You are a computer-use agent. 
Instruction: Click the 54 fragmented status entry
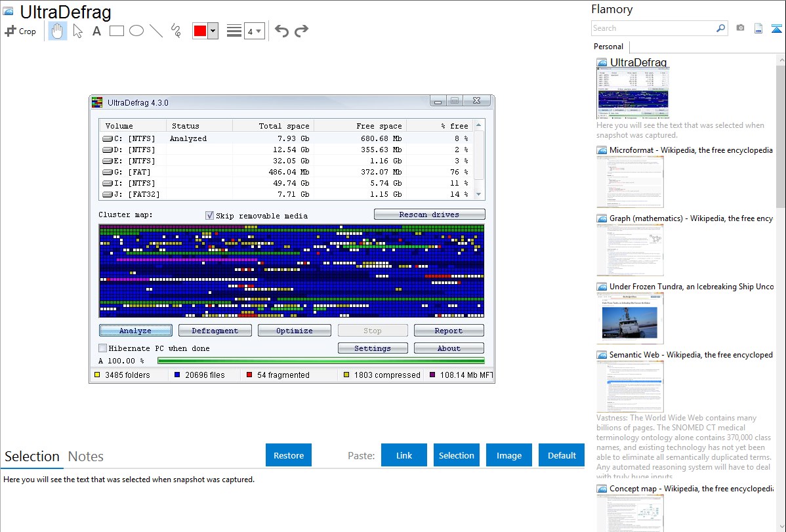pos(278,375)
